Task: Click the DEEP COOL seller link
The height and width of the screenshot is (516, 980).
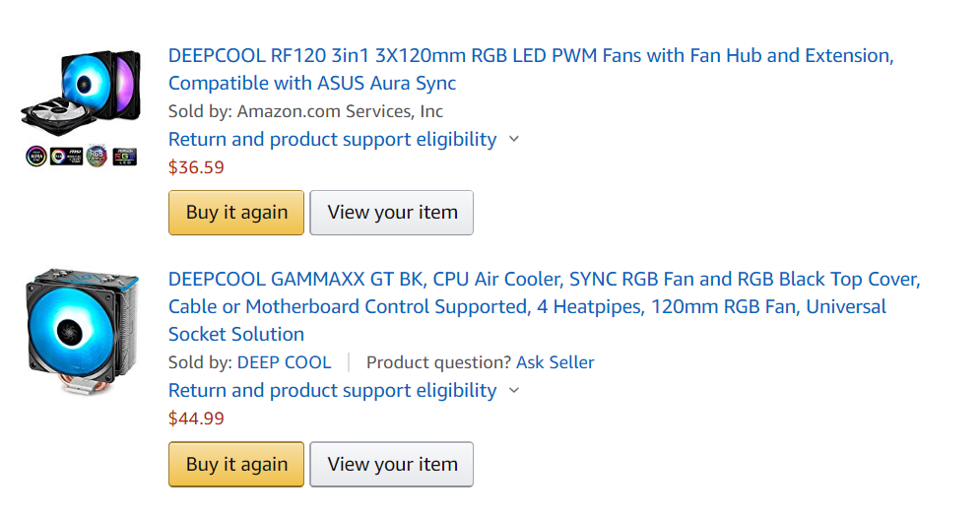Action: tap(284, 362)
